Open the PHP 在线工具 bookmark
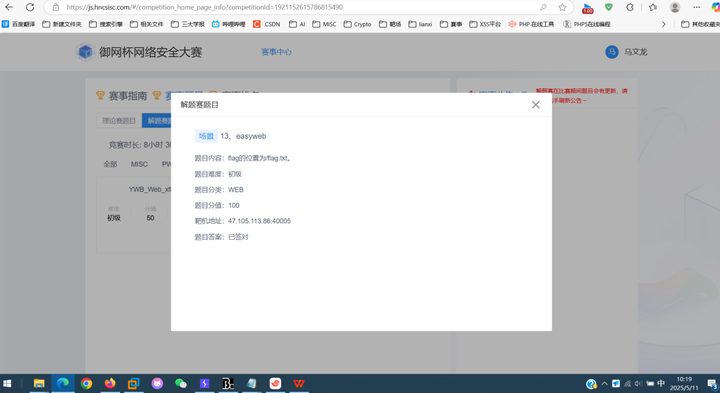The width and height of the screenshot is (720, 393). tap(531, 24)
